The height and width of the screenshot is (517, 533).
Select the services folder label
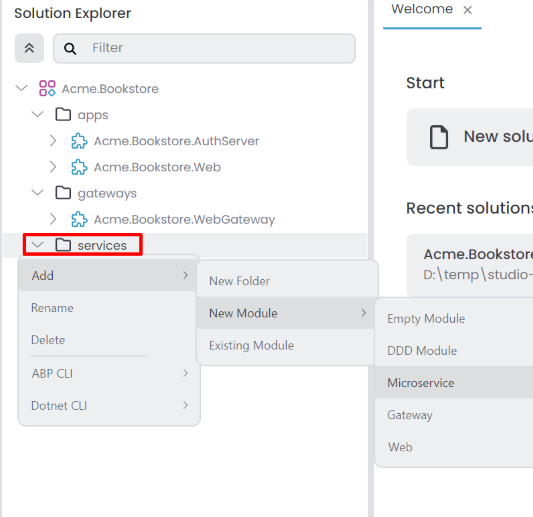pyautogui.click(x=102, y=245)
